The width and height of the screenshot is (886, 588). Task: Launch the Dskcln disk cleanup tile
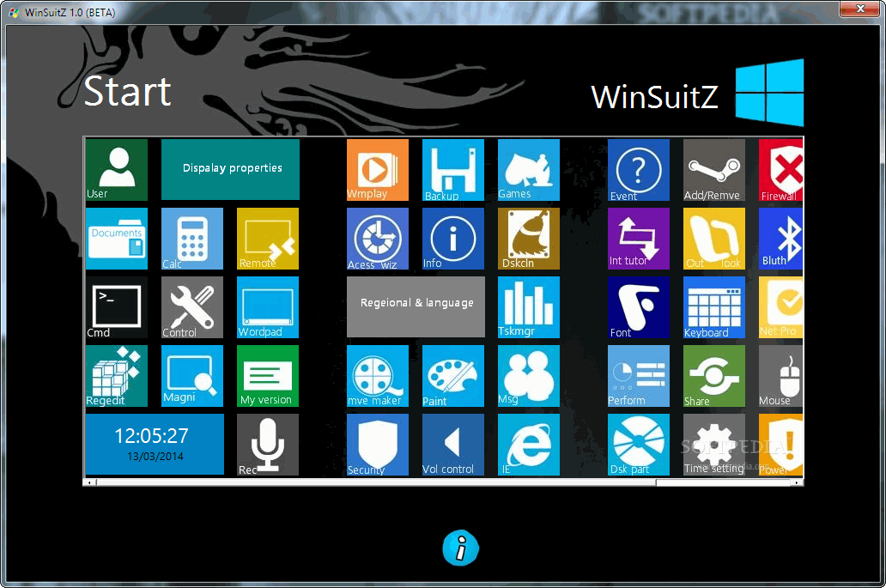click(529, 239)
